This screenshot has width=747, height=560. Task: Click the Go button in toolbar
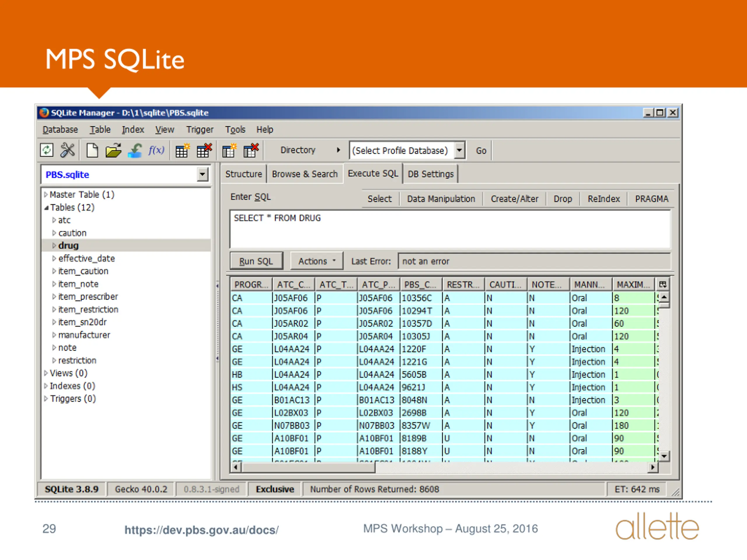coord(481,150)
